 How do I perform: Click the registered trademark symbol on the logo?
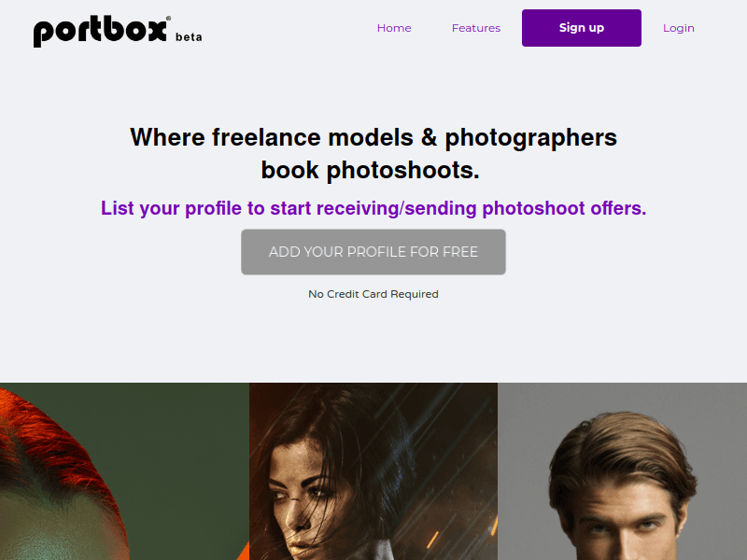click(170, 17)
